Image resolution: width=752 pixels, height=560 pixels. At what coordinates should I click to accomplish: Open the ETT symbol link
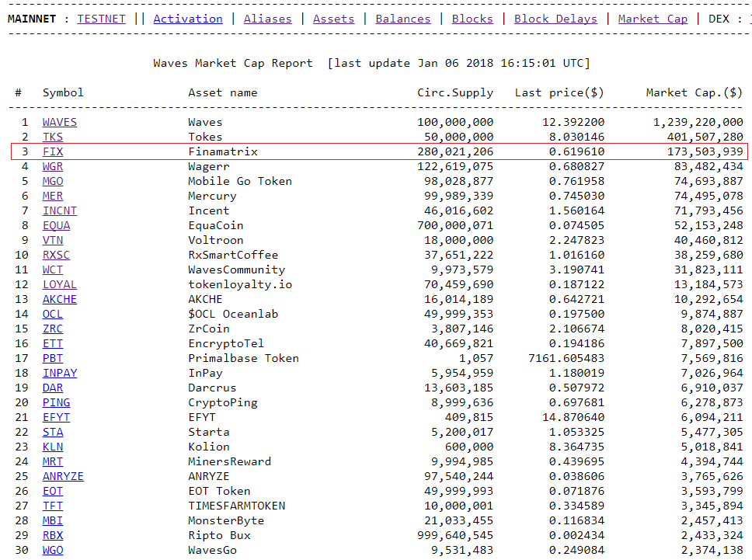click(x=53, y=344)
